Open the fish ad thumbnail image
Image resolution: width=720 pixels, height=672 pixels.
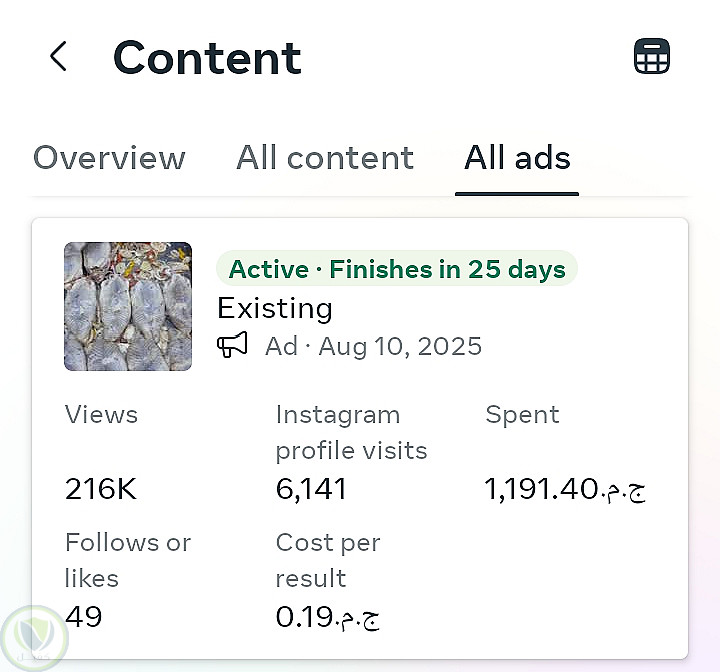coord(128,307)
